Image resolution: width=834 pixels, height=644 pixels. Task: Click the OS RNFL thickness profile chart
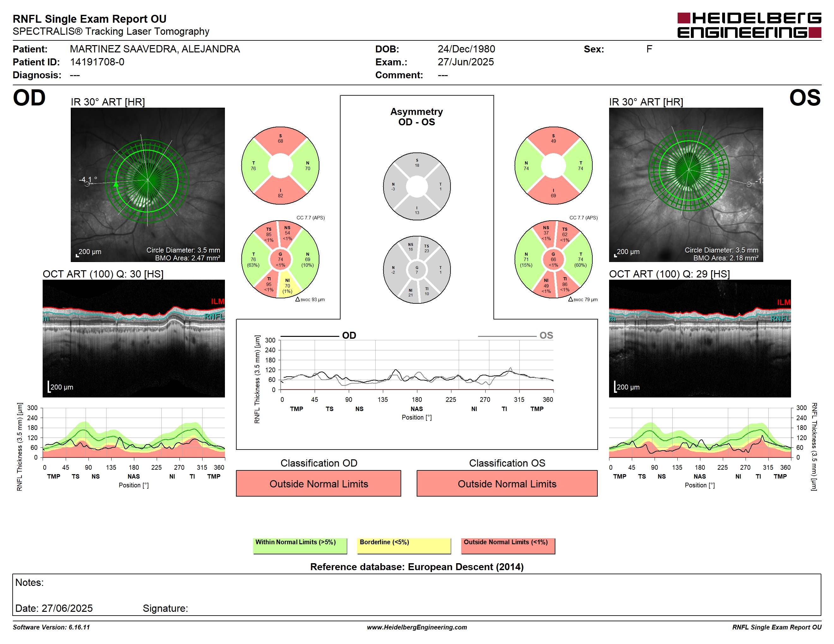[x=700, y=432]
